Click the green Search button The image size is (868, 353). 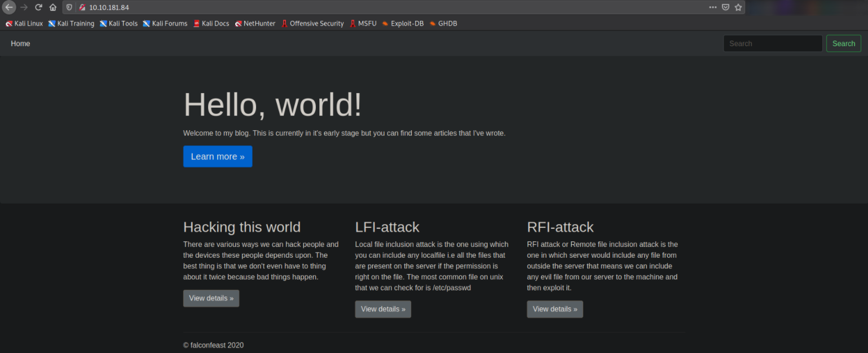click(x=844, y=43)
